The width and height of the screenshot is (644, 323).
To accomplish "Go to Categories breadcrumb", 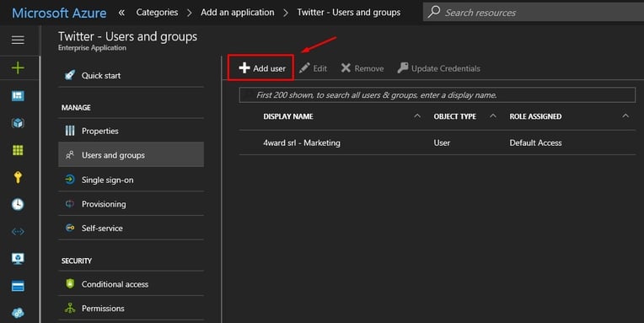I will point(157,13).
